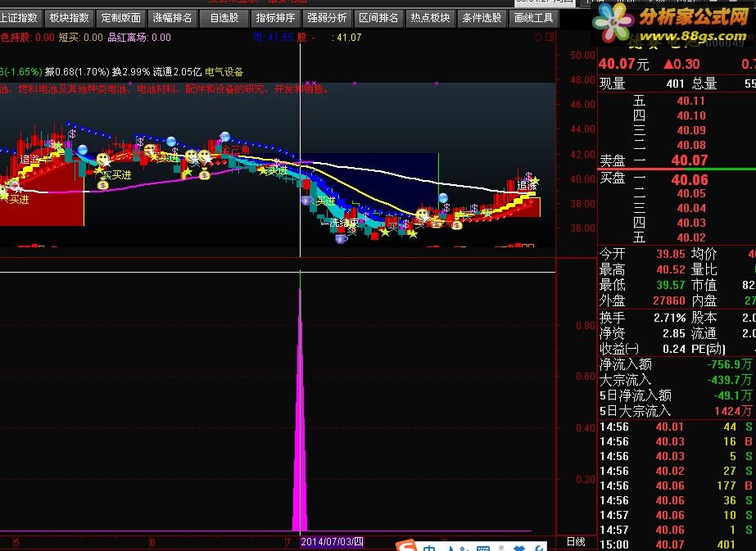
Task: Click the 0.80 indicator axis label
Action: coord(586,325)
